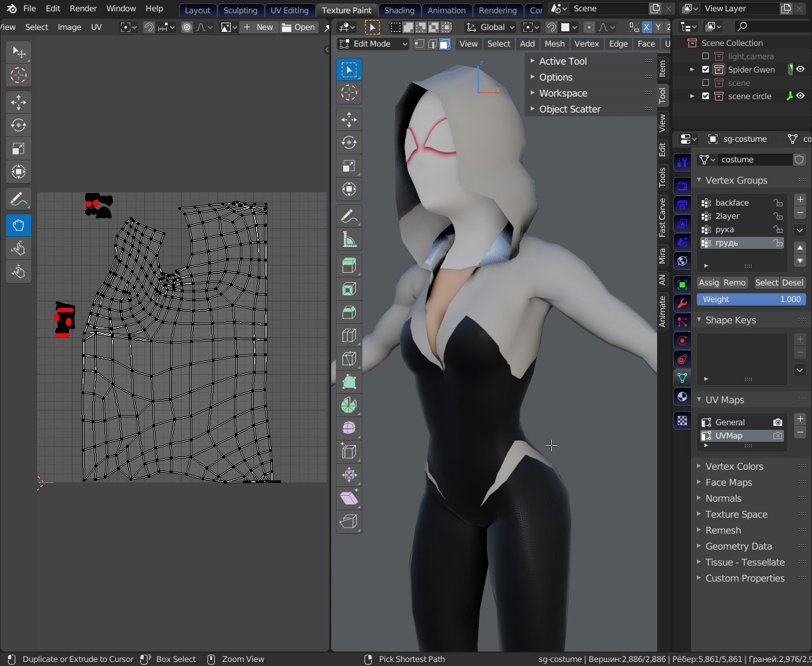
Task: Switch to the Shading workspace tab
Action: tap(399, 10)
